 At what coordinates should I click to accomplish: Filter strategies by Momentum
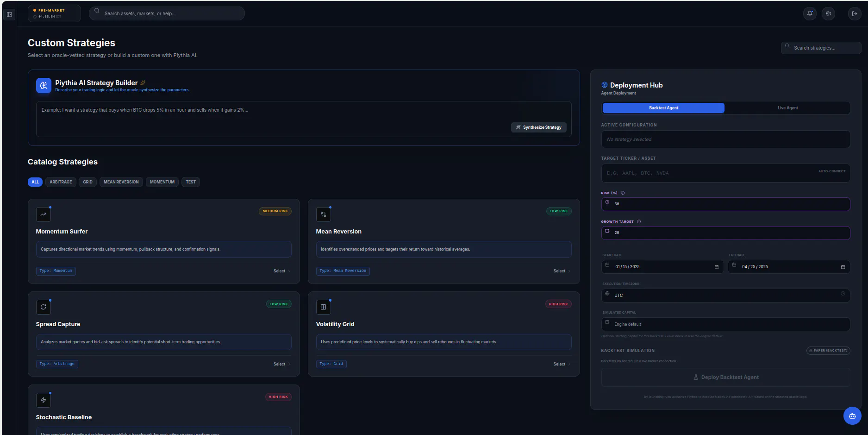(162, 182)
